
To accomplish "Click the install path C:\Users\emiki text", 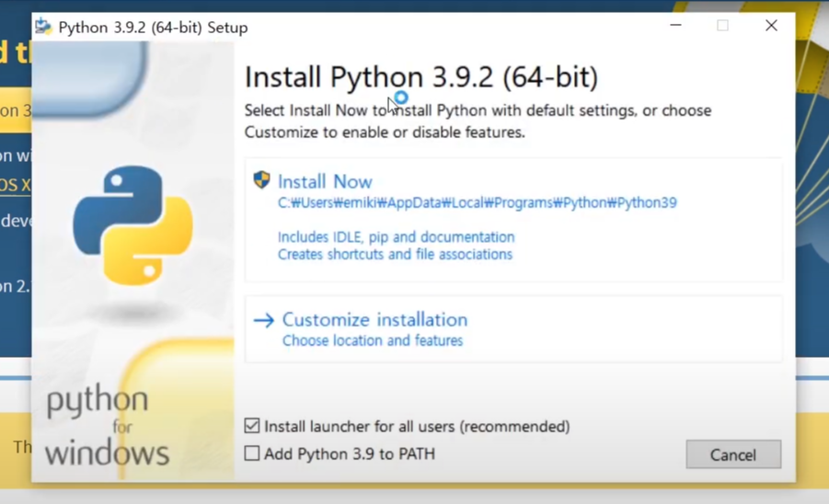I will (477, 203).
